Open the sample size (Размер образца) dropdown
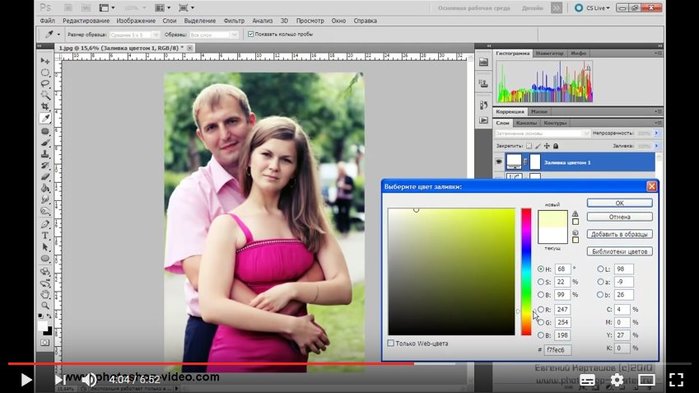This screenshot has width=699, height=393. pyautogui.click(x=134, y=34)
